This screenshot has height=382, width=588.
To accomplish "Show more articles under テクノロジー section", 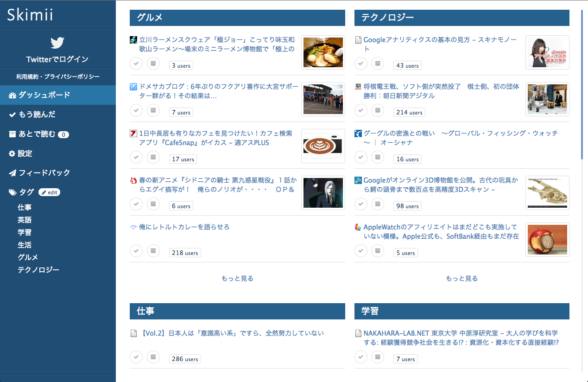I will [x=462, y=279].
